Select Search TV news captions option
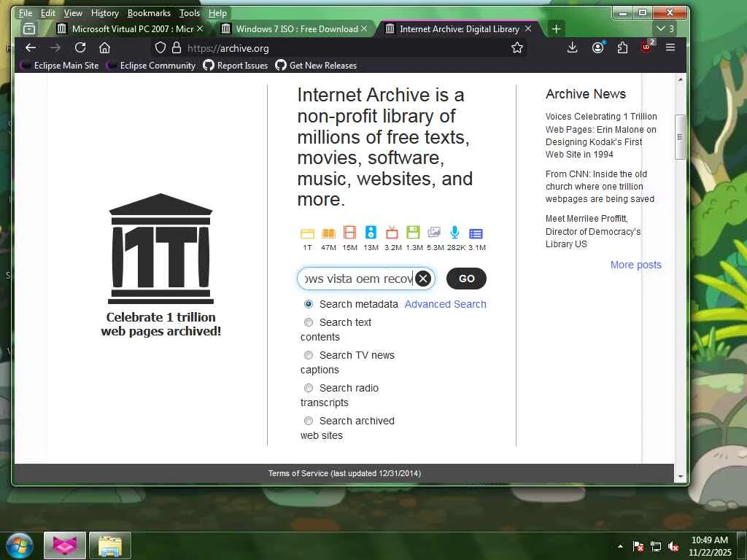This screenshot has height=560, width=747. point(309,355)
